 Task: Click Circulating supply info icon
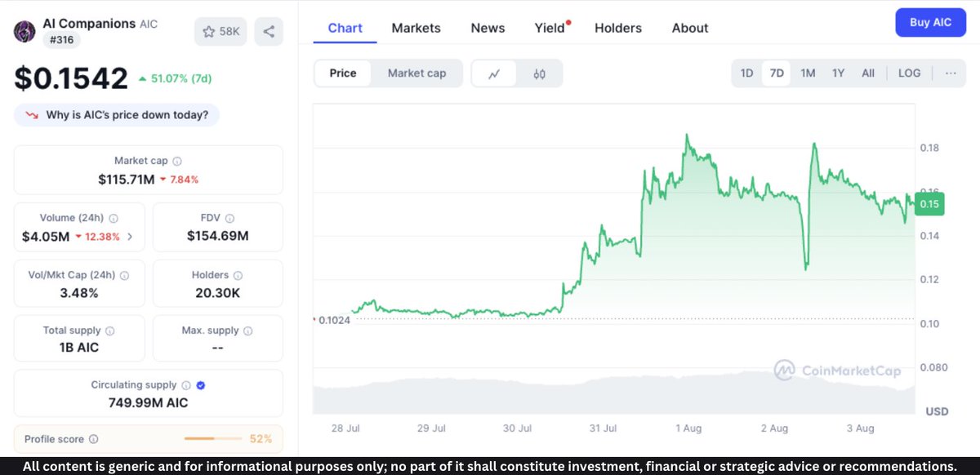tap(186, 385)
